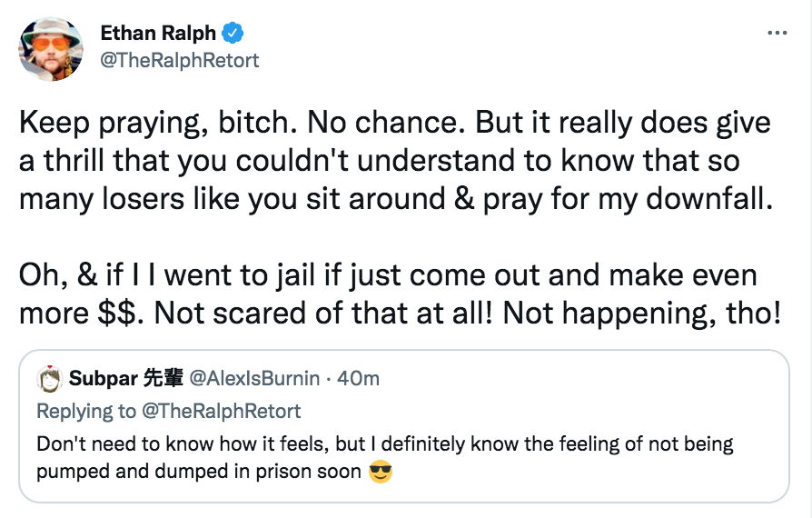This screenshot has width=812, height=518.
Task: Click the Replying to label
Action: tap(86, 412)
